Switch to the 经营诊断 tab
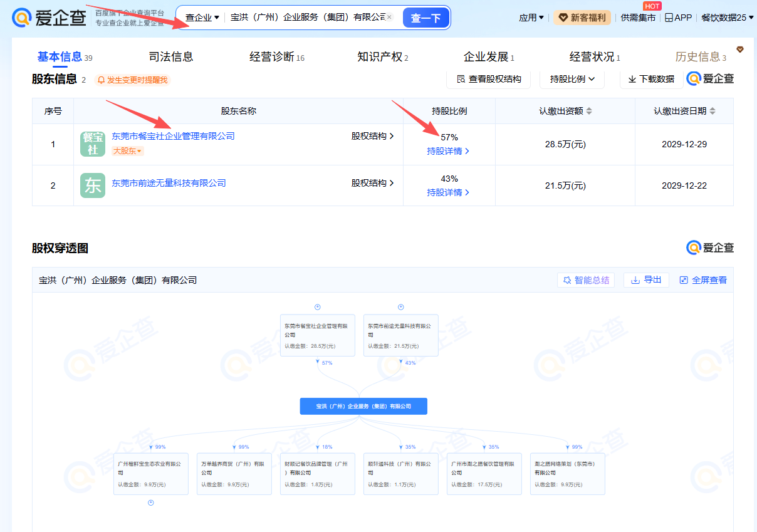This screenshot has height=532, width=757. (x=277, y=57)
